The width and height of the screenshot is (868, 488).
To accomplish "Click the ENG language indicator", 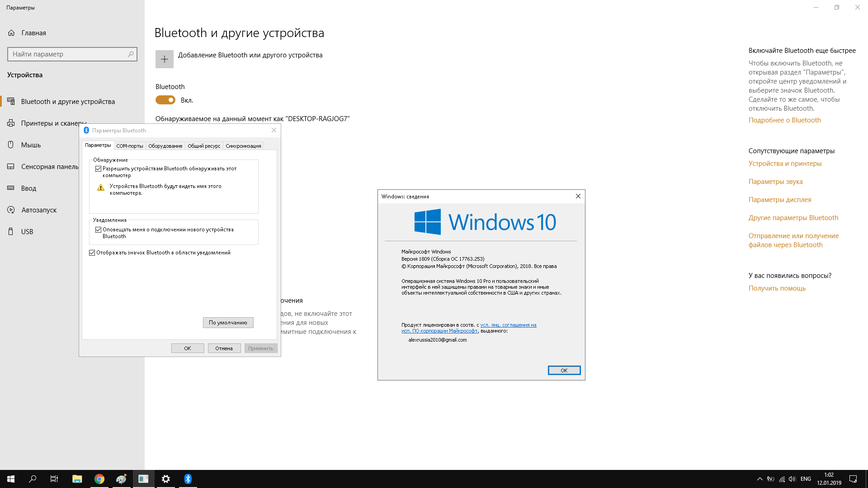I will pyautogui.click(x=806, y=479).
